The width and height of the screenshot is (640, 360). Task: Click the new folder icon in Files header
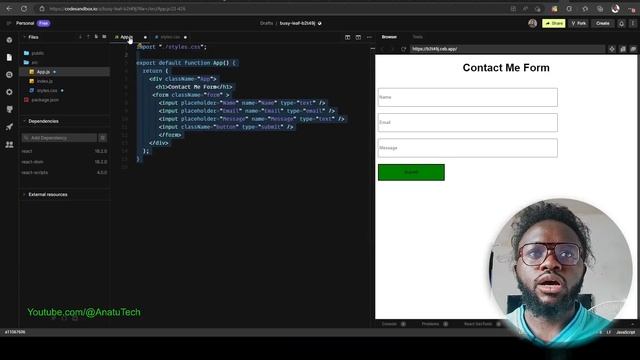[x=104, y=37]
